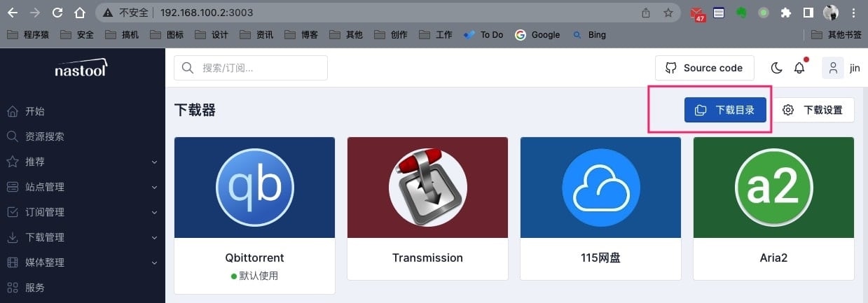Open the 安全 bookmark folder
This screenshot has height=303, width=868.
pos(77,34)
